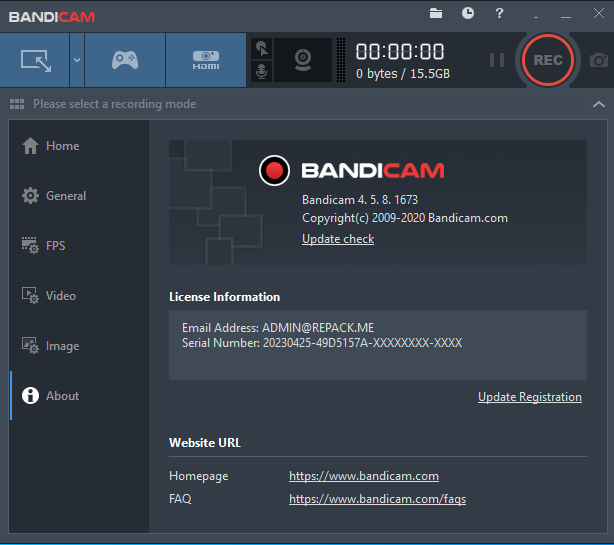The width and height of the screenshot is (614, 545).
Task: Click the 0 bytes / 15.5GB storage text
Action: 403,74
